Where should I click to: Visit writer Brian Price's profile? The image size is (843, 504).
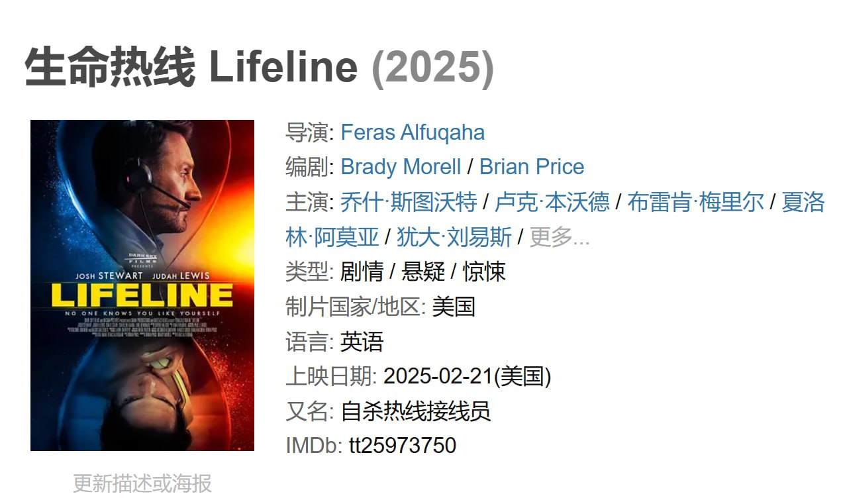(532, 167)
